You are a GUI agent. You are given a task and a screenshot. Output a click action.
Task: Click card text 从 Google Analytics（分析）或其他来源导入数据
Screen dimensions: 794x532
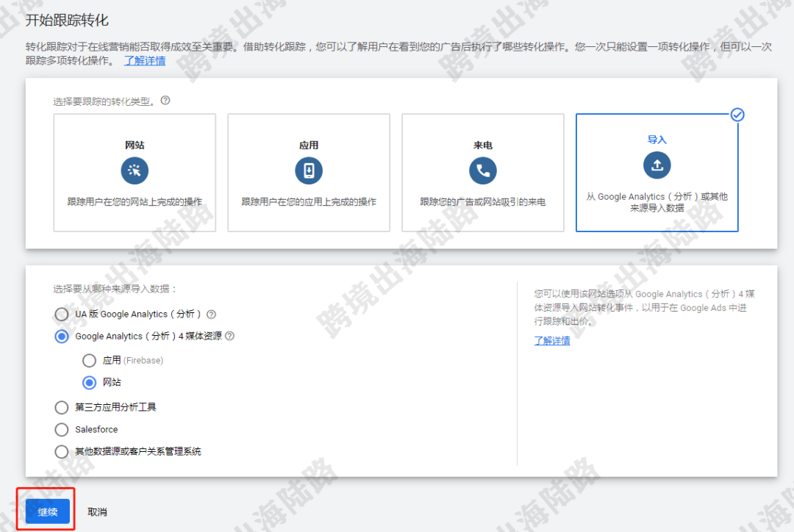pos(657,202)
